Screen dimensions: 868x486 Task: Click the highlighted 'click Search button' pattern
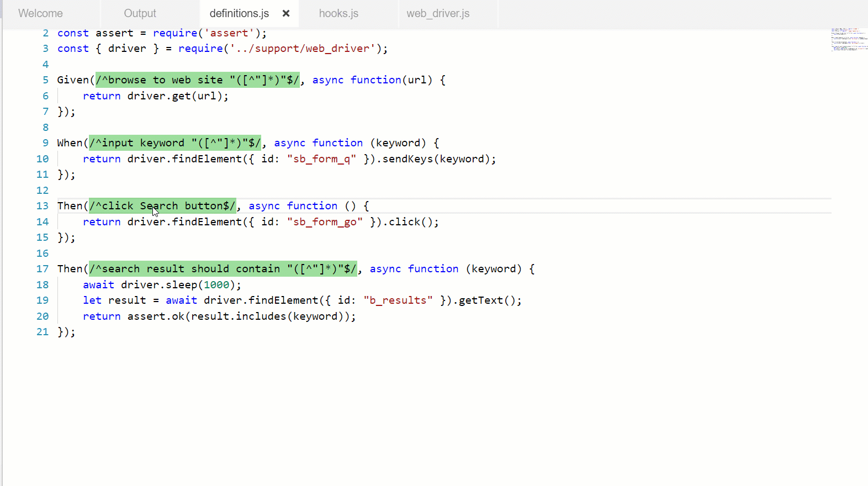click(x=162, y=206)
